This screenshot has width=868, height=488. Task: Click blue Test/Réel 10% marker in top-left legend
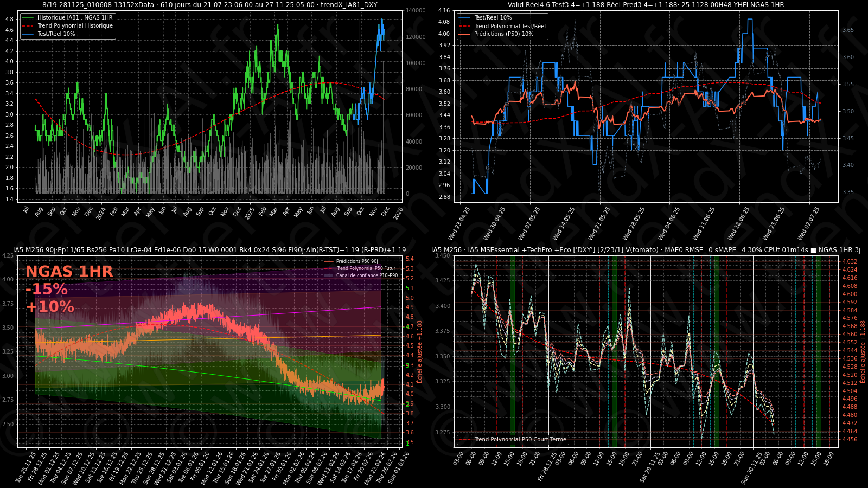[x=28, y=34]
